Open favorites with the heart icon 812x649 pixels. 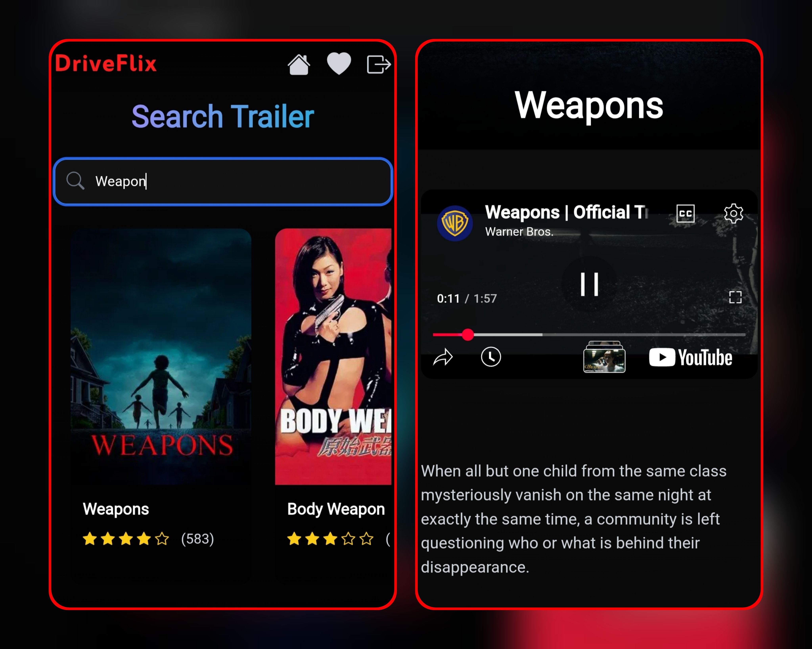339,63
